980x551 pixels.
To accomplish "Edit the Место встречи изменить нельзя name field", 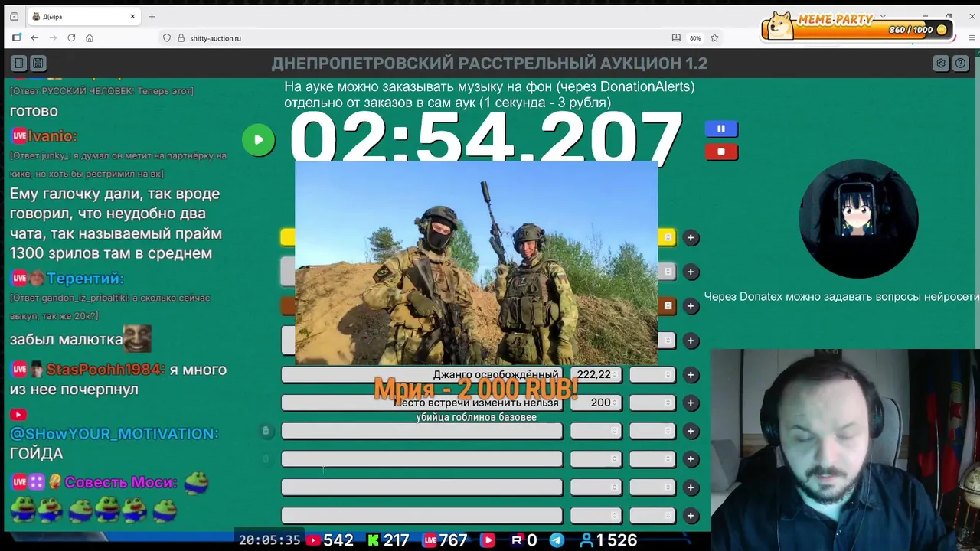I will click(x=422, y=403).
